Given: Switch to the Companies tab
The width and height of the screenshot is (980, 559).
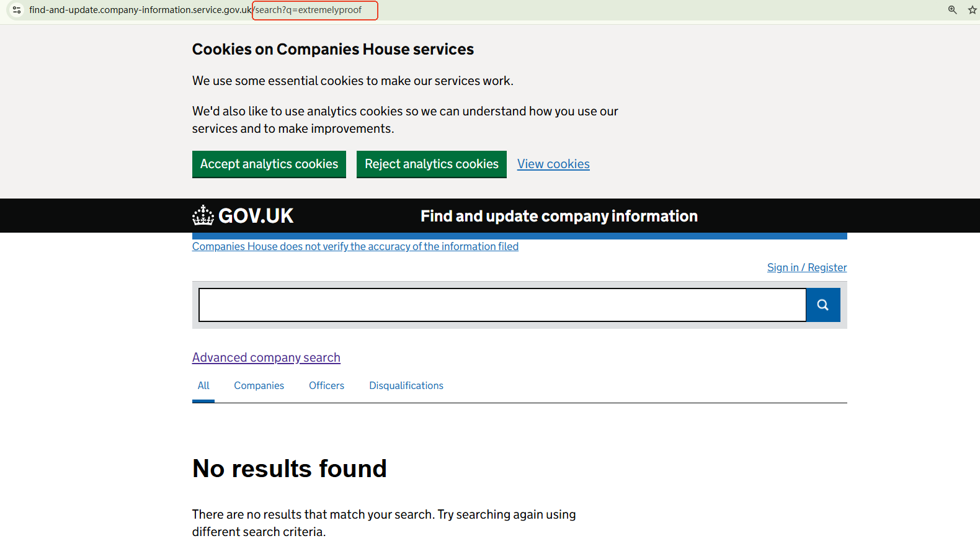Looking at the screenshot, I should pos(259,386).
